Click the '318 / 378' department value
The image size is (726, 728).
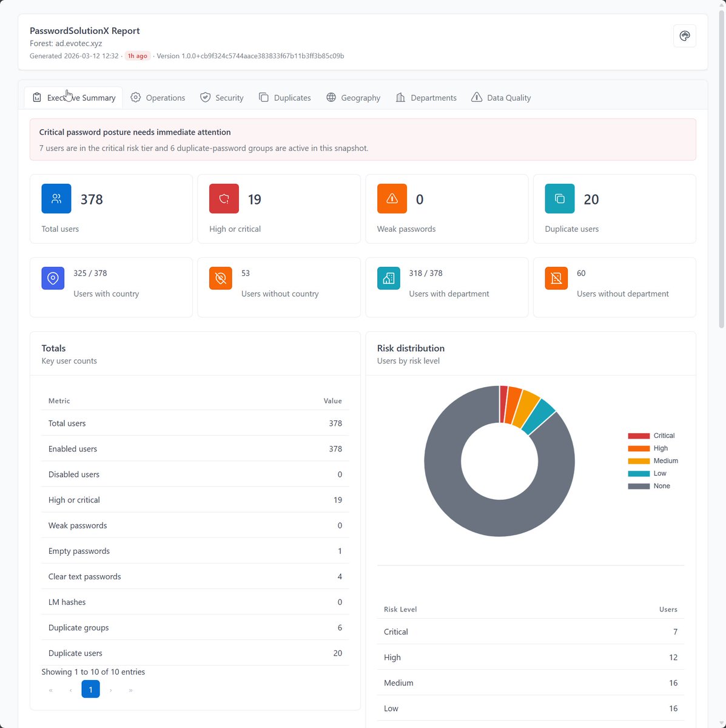point(426,273)
